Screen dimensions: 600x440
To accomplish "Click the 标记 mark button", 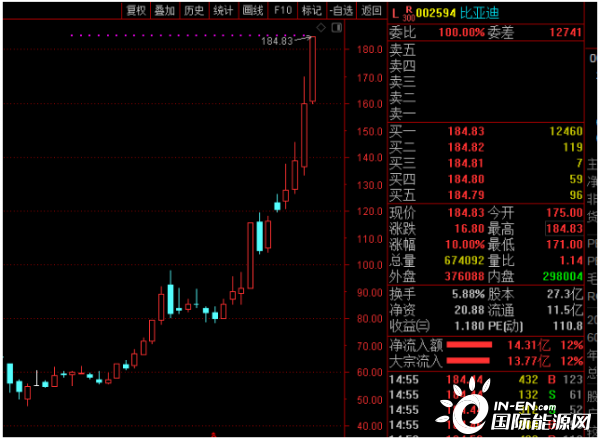I will pyautogui.click(x=312, y=11).
